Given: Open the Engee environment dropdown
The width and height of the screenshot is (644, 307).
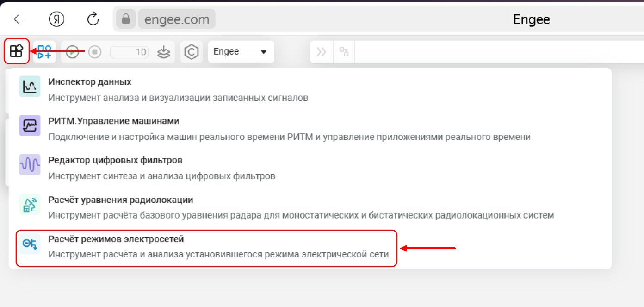Looking at the screenshot, I should click(241, 51).
